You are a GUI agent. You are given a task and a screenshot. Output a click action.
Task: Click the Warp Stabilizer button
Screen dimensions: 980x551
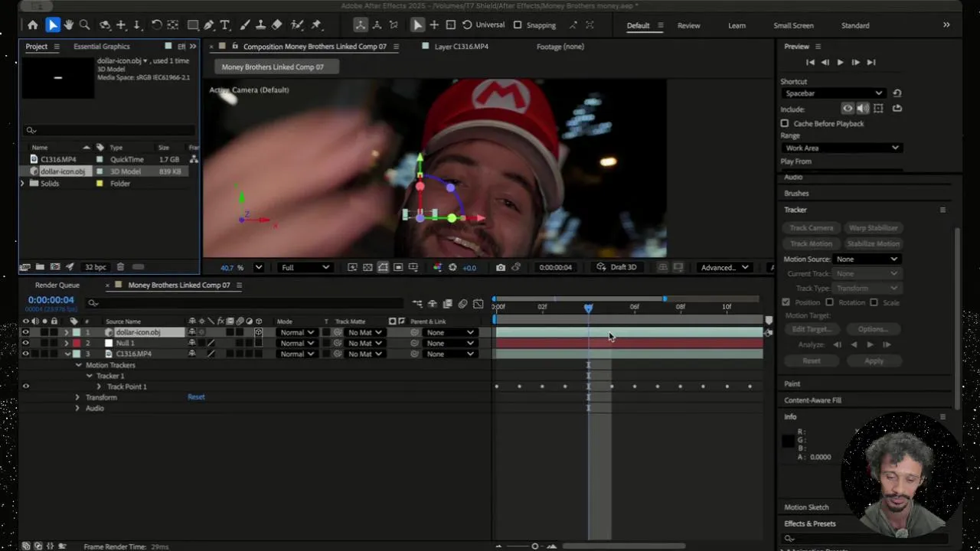click(x=873, y=227)
